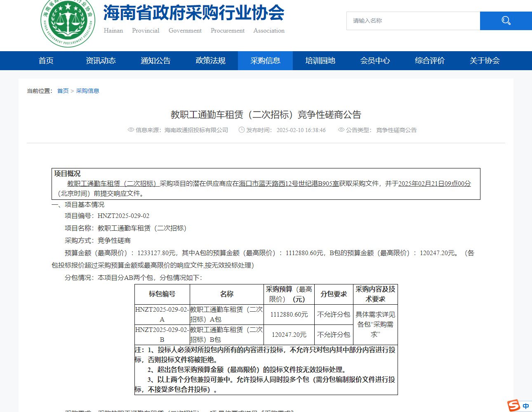Open the 培训园地 navigation item

point(320,61)
